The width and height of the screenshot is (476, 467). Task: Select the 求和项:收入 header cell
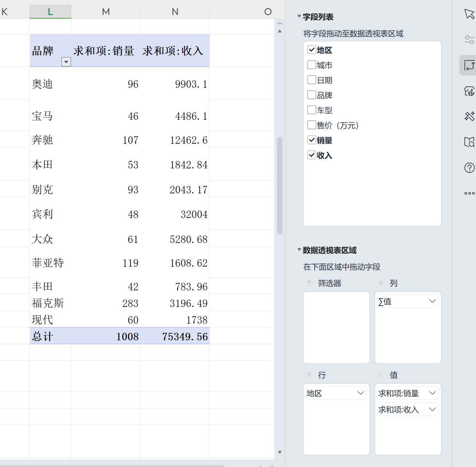pyautogui.click(x=175, y=51)
